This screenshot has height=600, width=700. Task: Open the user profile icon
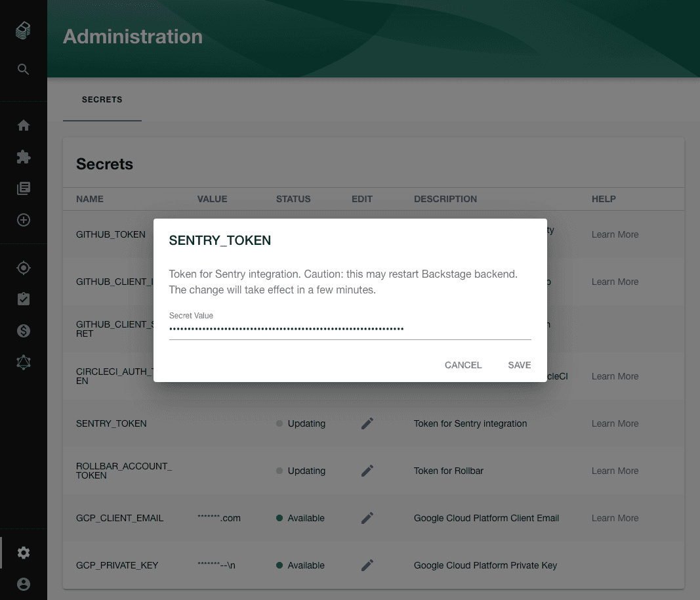click(x=23, y=584)
